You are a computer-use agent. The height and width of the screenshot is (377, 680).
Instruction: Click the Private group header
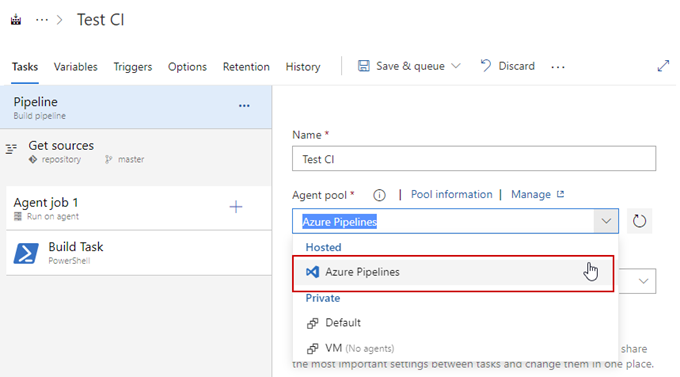click(x=323, y=298)
